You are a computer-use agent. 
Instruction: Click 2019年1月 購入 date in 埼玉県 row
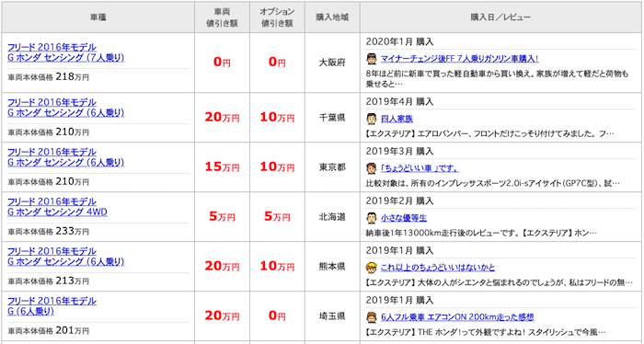(399, 300)
